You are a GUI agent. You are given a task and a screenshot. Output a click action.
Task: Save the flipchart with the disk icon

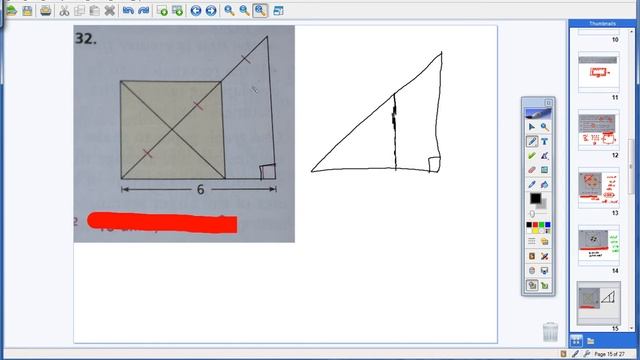tap(27, 11)
